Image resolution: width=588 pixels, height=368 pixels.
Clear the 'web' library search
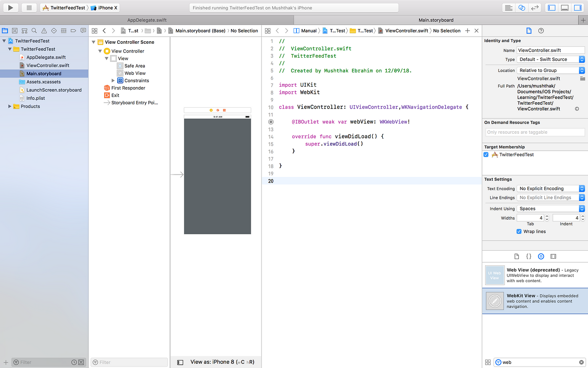(x=581, y=362)
